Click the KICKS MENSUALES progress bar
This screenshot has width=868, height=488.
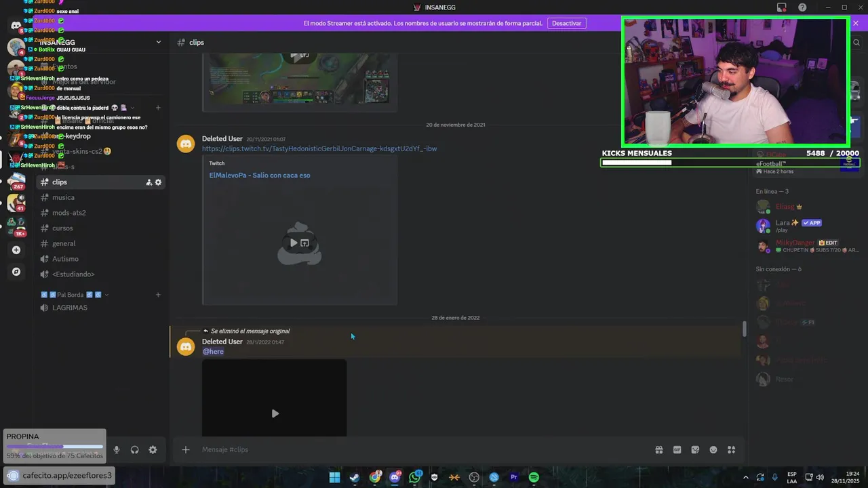tap(730, 163)
